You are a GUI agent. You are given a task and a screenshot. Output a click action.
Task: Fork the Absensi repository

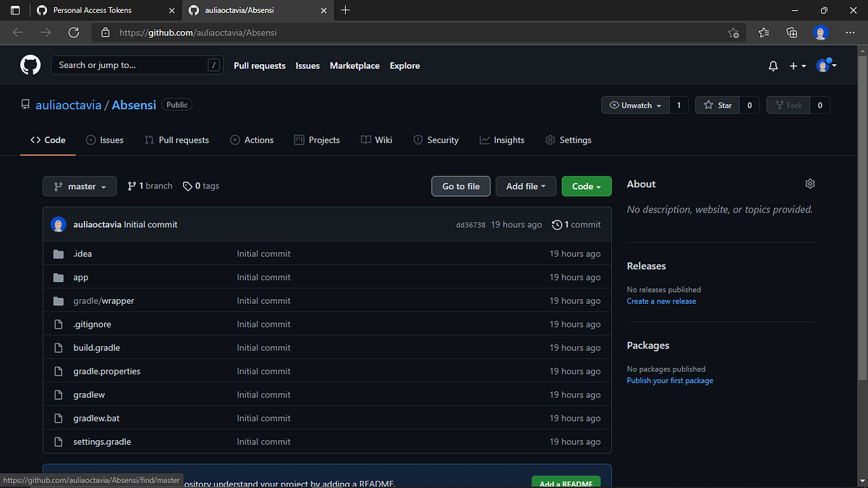(788, 105)
